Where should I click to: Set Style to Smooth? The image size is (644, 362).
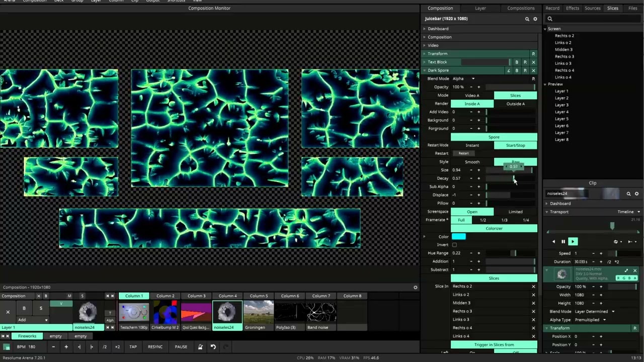click(472, 162)
